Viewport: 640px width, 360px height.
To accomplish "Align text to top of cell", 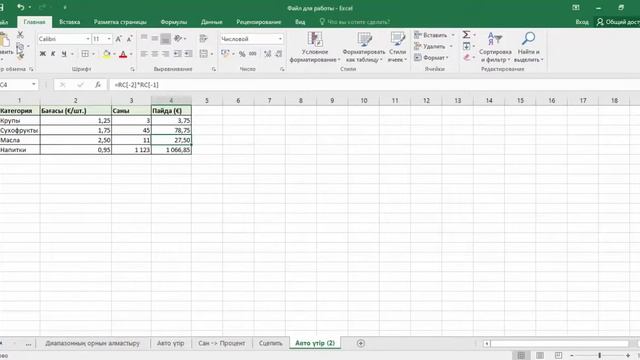I will 144,38.
